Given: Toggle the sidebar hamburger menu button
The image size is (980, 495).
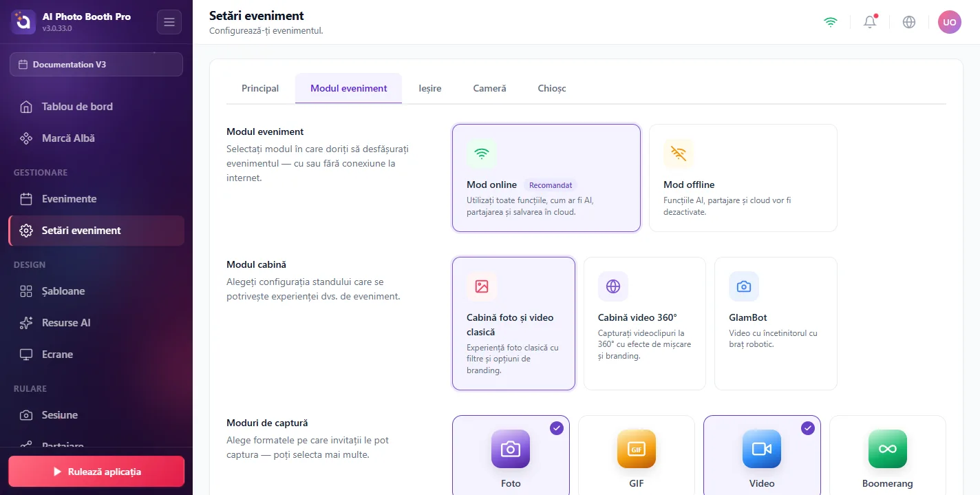Looking at the screenshot, I should pyautogui.click(x=169, y=22).
